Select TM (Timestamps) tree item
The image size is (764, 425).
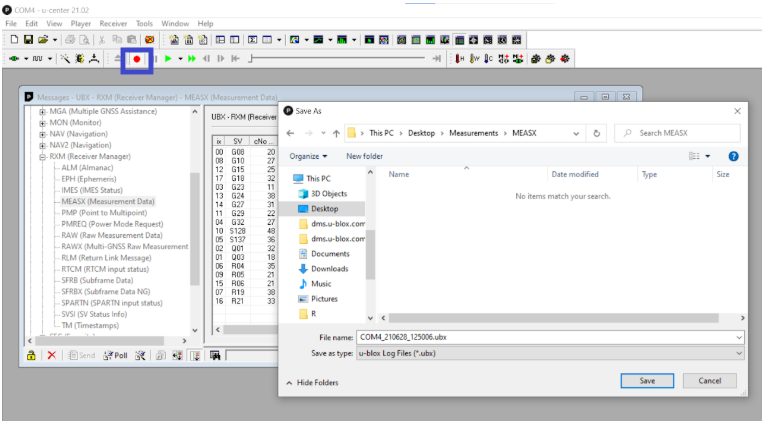90,325
